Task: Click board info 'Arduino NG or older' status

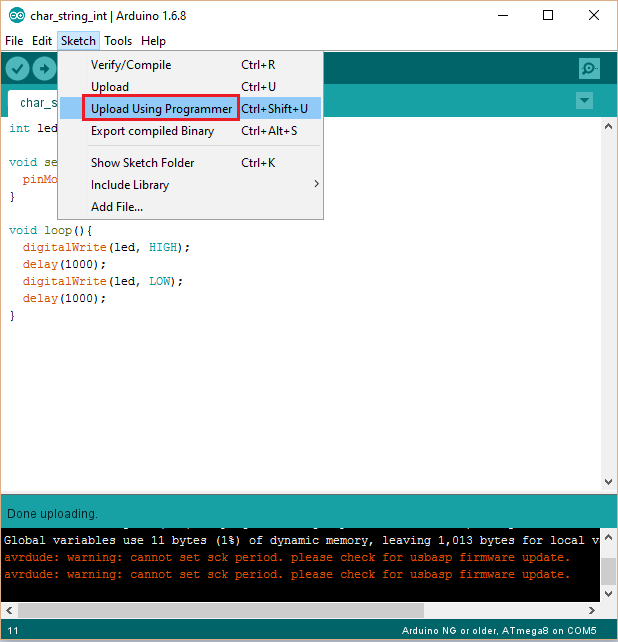Action: 499,631
